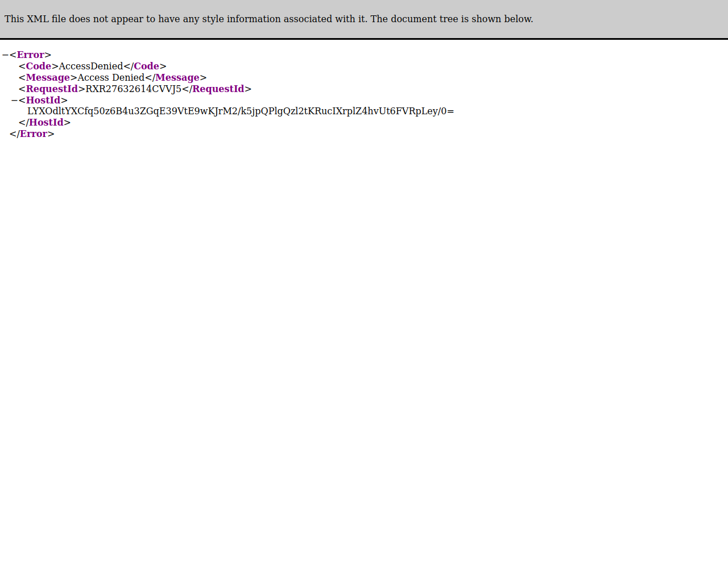Click the closing Error tag
This screenshot has height=582, width=728.
click(32, 134)
